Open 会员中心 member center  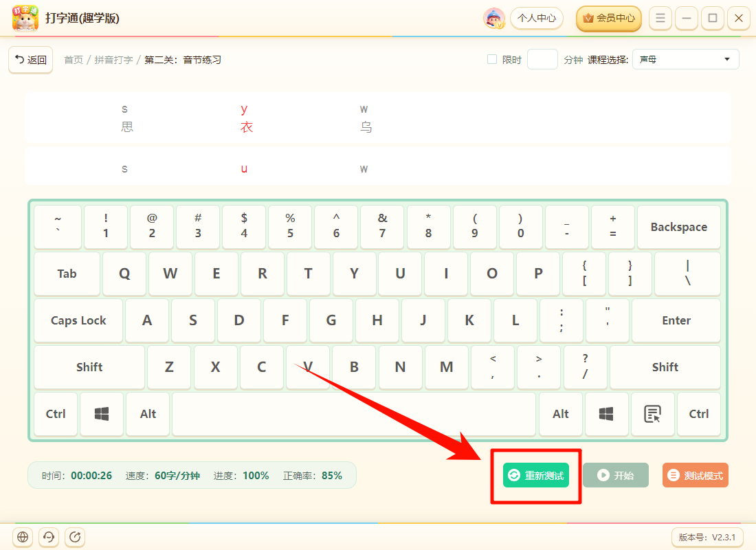click(609, 19)
